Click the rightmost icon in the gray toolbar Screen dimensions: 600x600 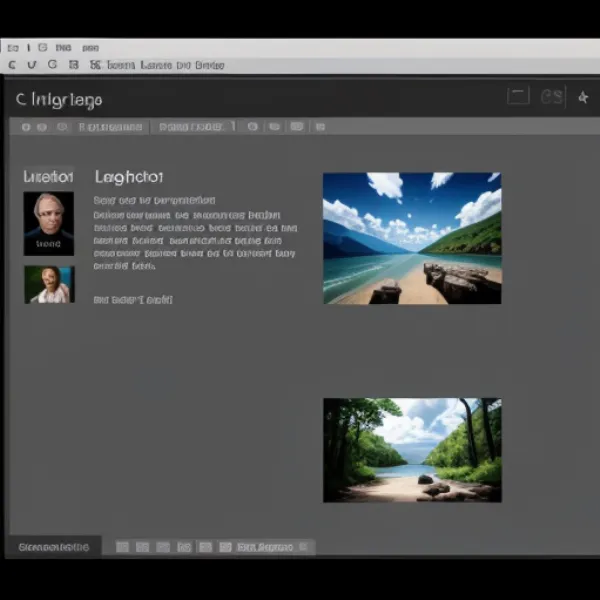(x=319, y=127)
